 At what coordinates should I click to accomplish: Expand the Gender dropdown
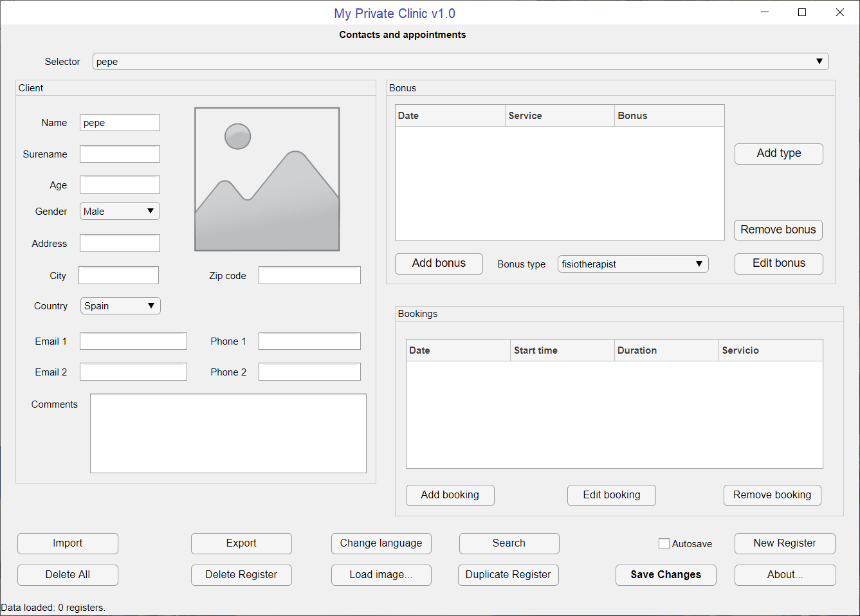(120, 212)
